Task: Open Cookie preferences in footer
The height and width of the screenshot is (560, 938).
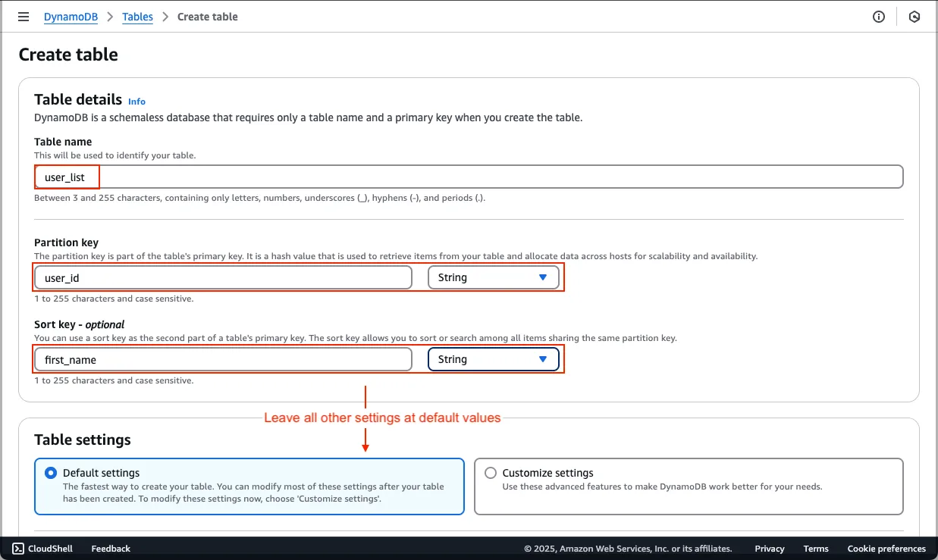Action: point(886,549)
